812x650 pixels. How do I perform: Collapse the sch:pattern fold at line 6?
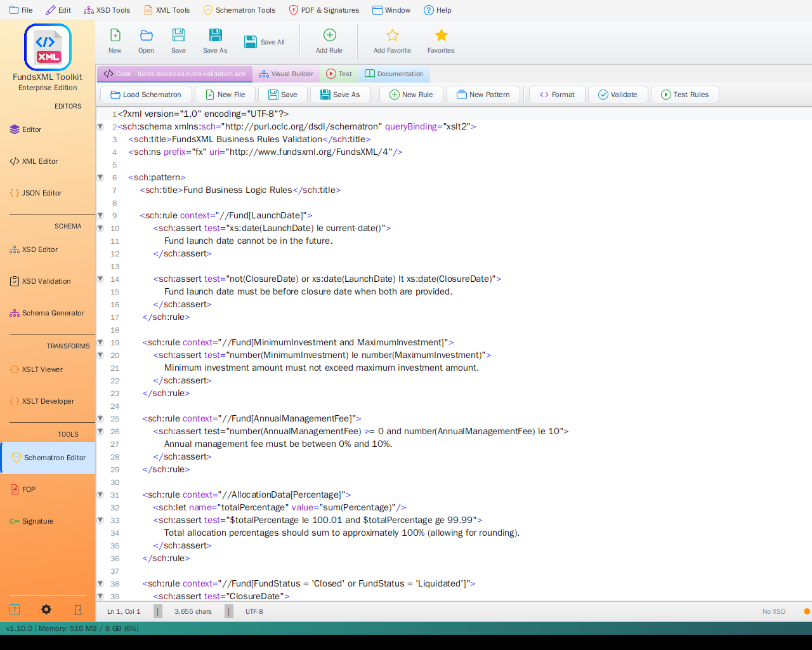100,177
